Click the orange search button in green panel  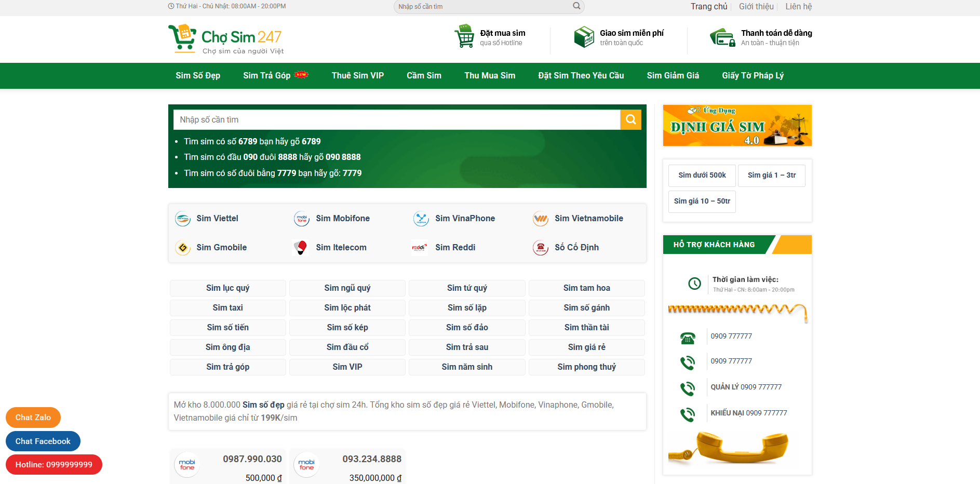click(x=631, y=119)
